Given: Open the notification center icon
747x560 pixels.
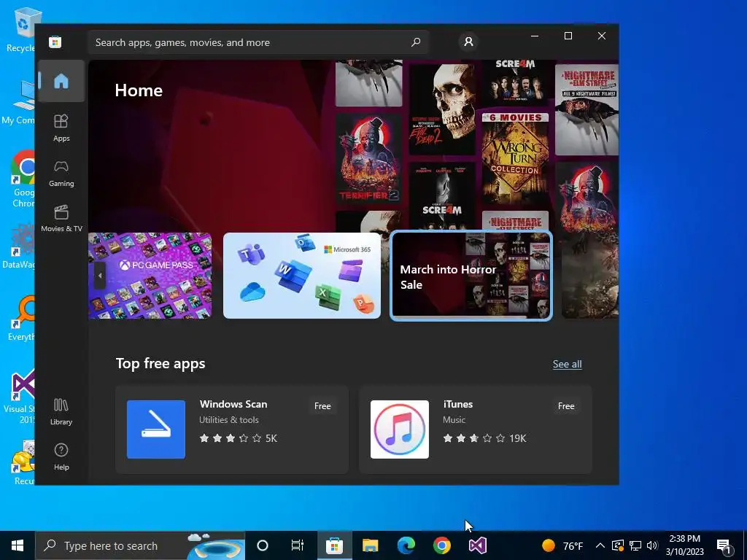Looking at the screenshot, I should [724, 545].
